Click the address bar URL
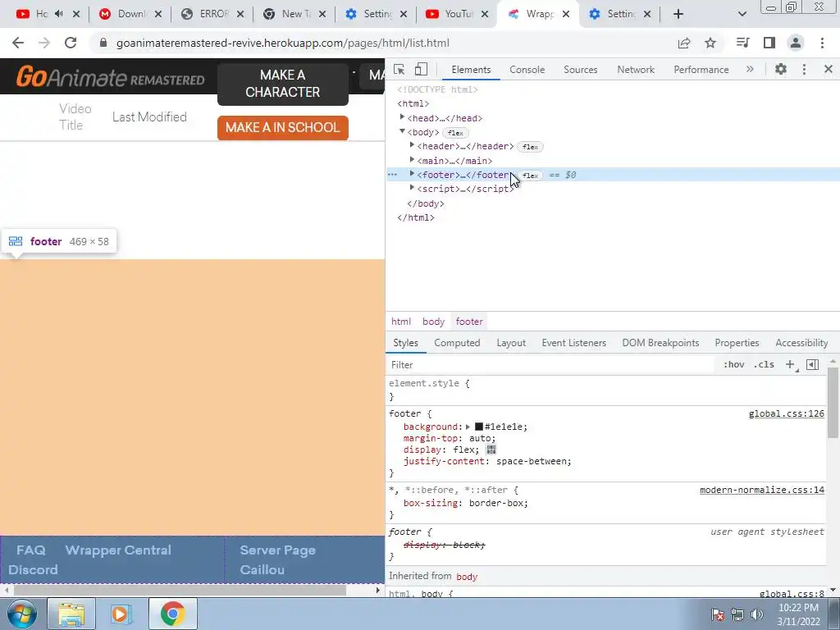The width and height of the screenshot is (840, 630). 282,43
